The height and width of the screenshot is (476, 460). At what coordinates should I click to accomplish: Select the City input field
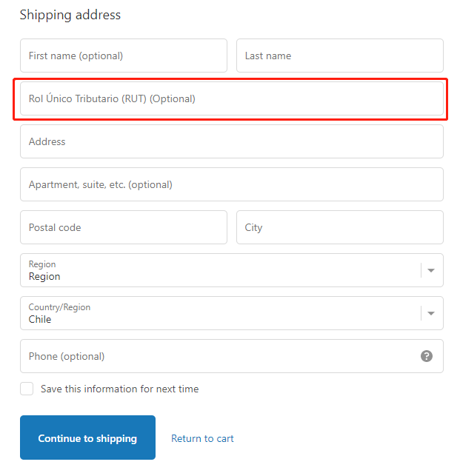[340, 227]
